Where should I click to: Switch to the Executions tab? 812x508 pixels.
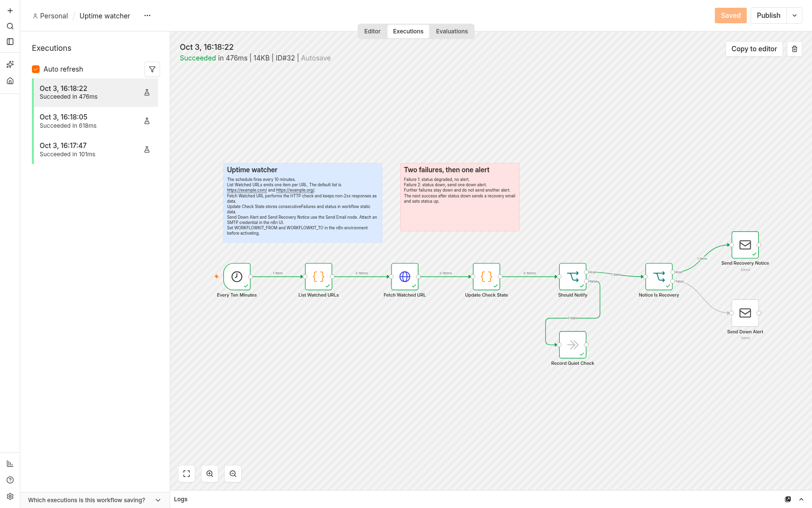tap(408, 31)
